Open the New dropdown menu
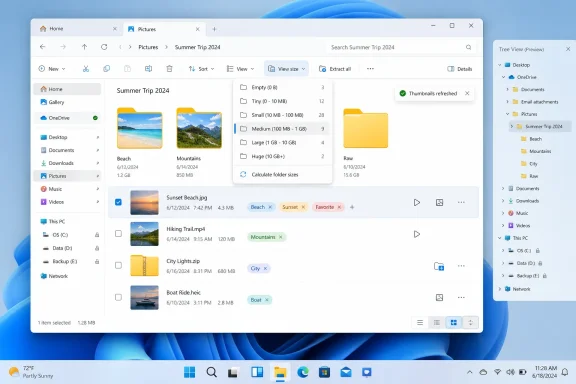 [x=52, y=69]
